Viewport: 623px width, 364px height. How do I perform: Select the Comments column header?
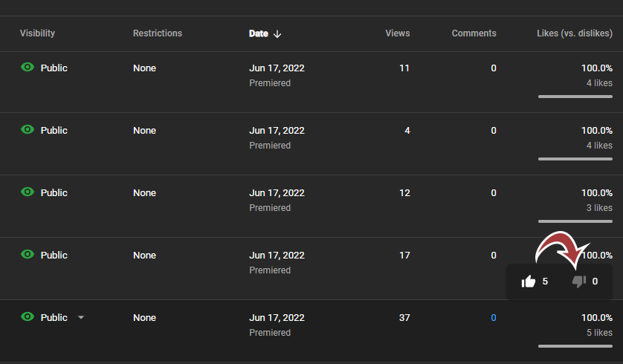point(474,33)
